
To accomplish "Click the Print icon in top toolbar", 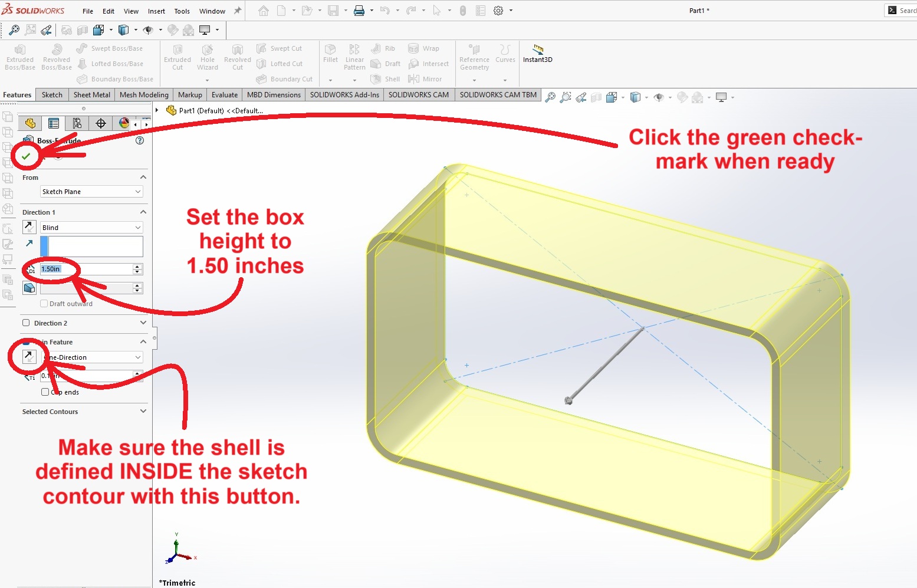I will [359, 11].
